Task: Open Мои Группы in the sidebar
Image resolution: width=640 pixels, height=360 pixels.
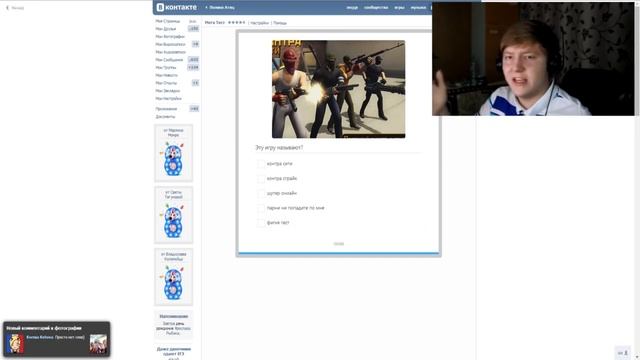Action: tap(166, 67)
